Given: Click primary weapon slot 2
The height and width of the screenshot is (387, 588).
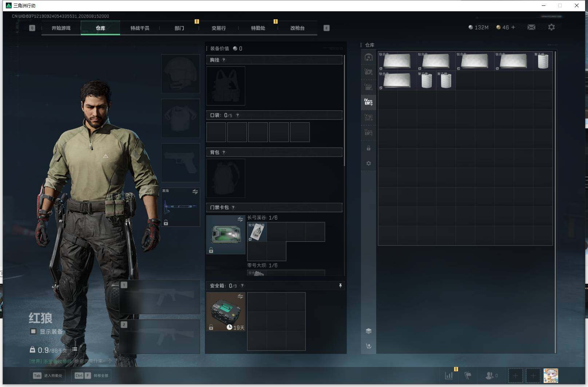Looking at the screenshot, I should pos(160,337).
